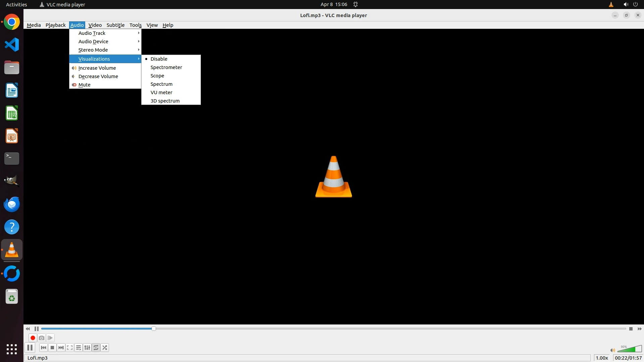Take a snapshot with camera icon
Viewport: 644px width, 362px height.
click(x=42, y=338)
